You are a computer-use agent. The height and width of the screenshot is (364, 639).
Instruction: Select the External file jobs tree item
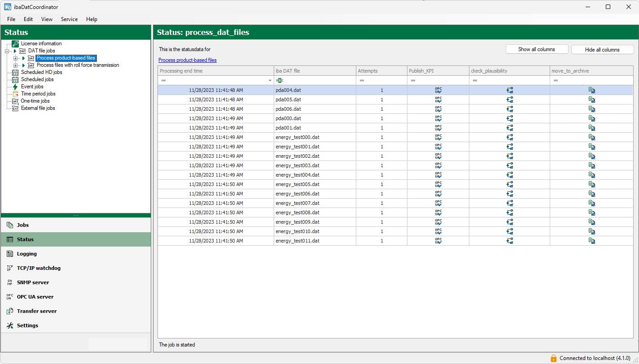tap(38, 108)
